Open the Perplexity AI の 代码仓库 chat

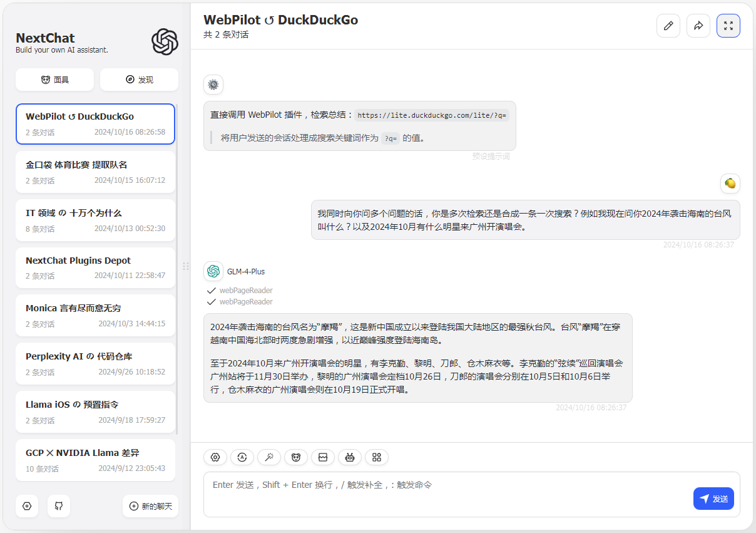coord(95,365)
